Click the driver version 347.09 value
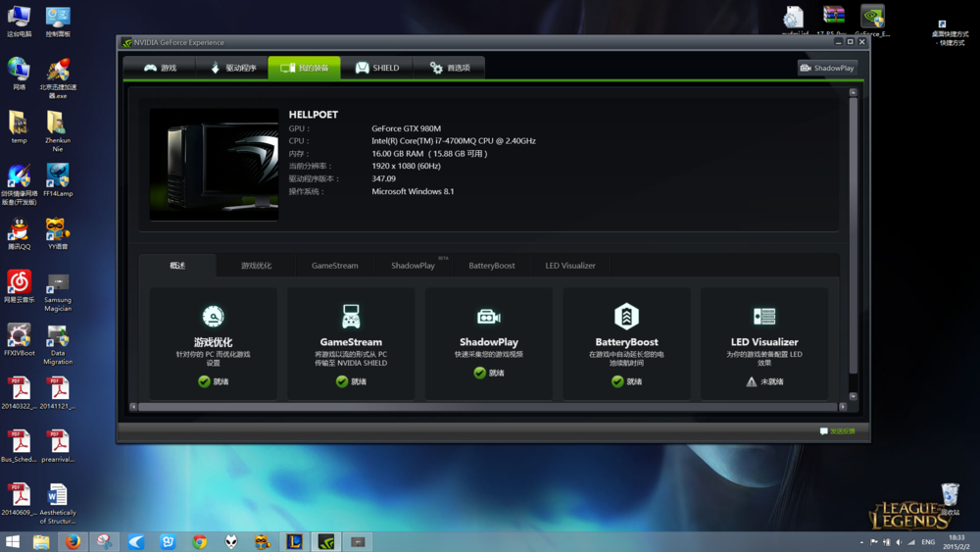 pyautogui.click(x=384, y=178)
